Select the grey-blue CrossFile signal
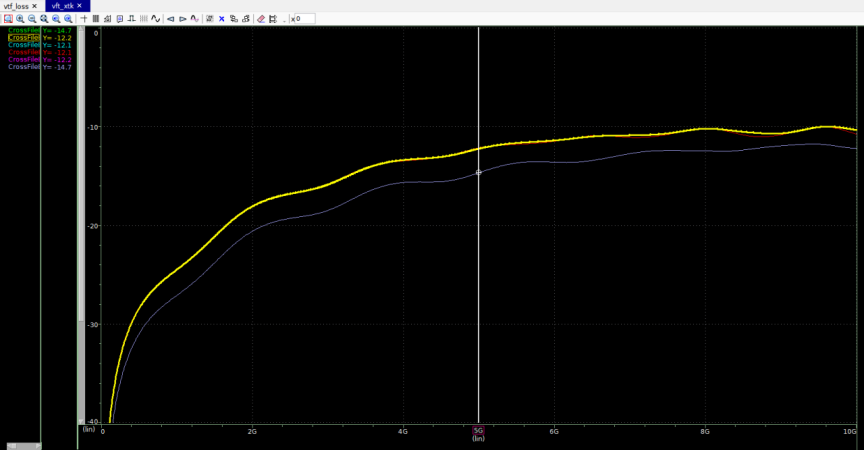This screenshot has width=864, height=450. coord(24,66)
